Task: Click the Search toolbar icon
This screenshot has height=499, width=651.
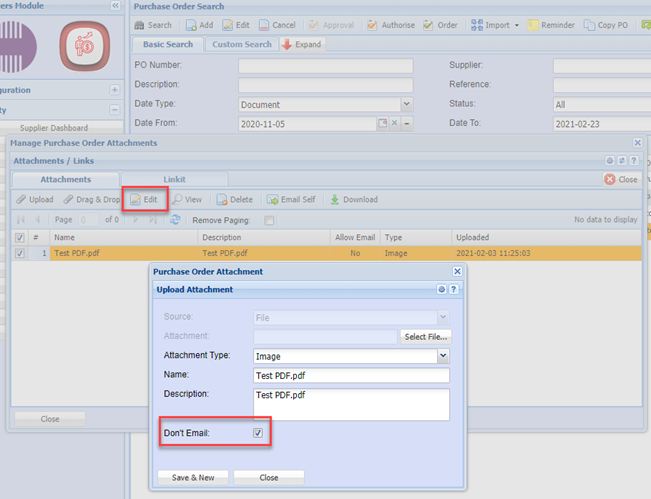Action: pyautogui.click(x=152, y=24)
